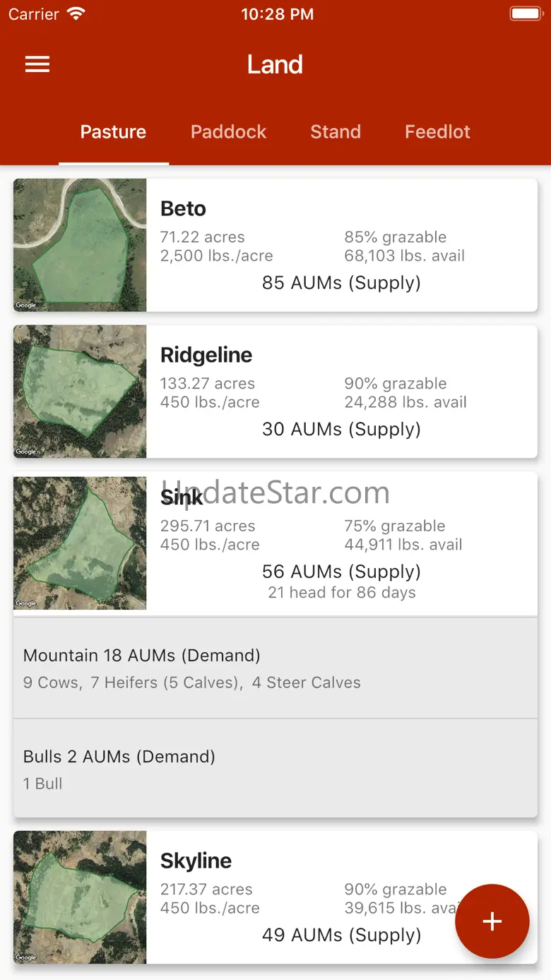Select the Bulls 2 AUMs herd row

point(275,769)
